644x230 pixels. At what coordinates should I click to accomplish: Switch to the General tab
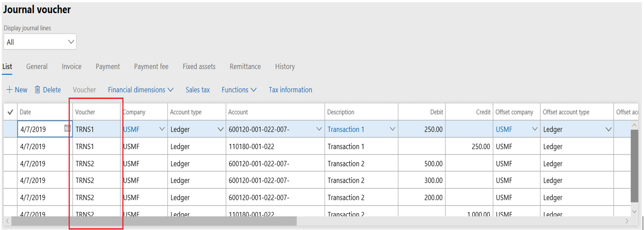37,67
